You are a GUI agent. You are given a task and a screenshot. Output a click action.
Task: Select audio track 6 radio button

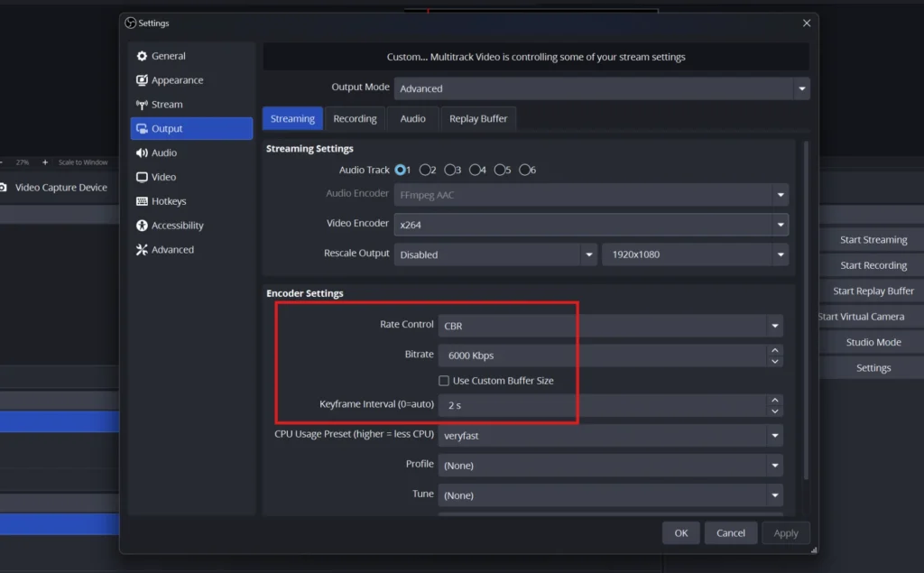click(x=524, y=170)
